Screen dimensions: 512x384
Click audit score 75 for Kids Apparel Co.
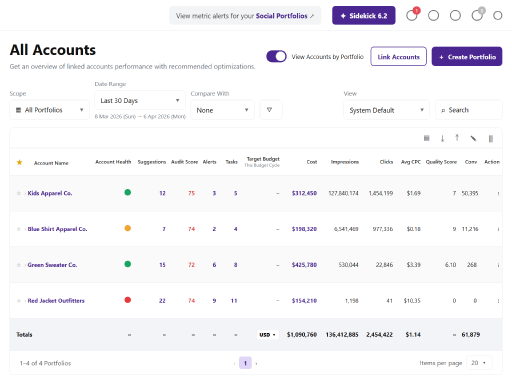coord(191,193)
